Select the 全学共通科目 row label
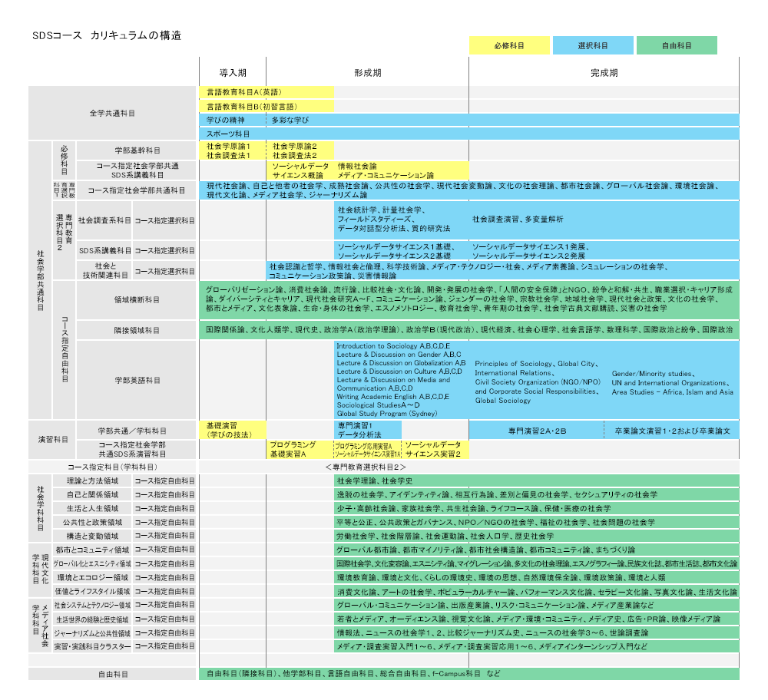 pos(112,113)
